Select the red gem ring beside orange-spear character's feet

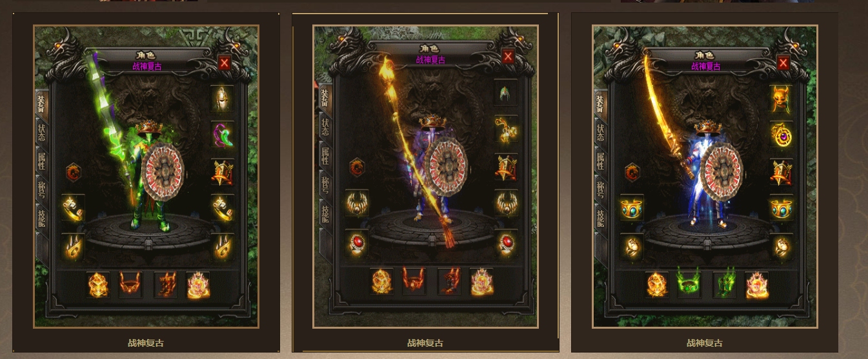pos(356,242)
